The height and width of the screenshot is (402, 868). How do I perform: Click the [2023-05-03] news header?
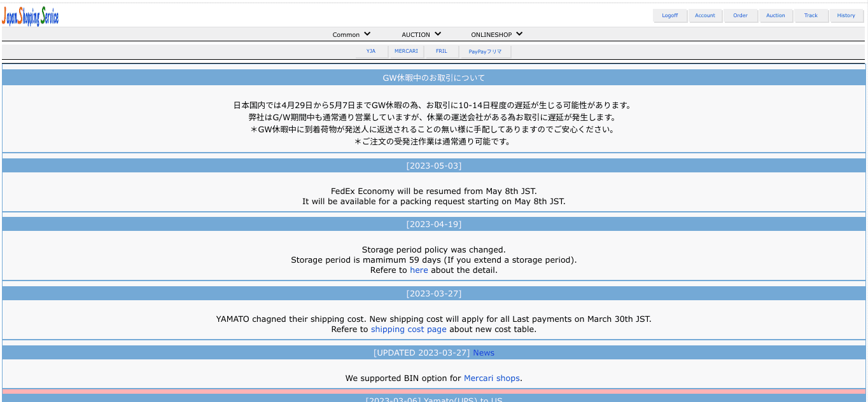[434, 165]
